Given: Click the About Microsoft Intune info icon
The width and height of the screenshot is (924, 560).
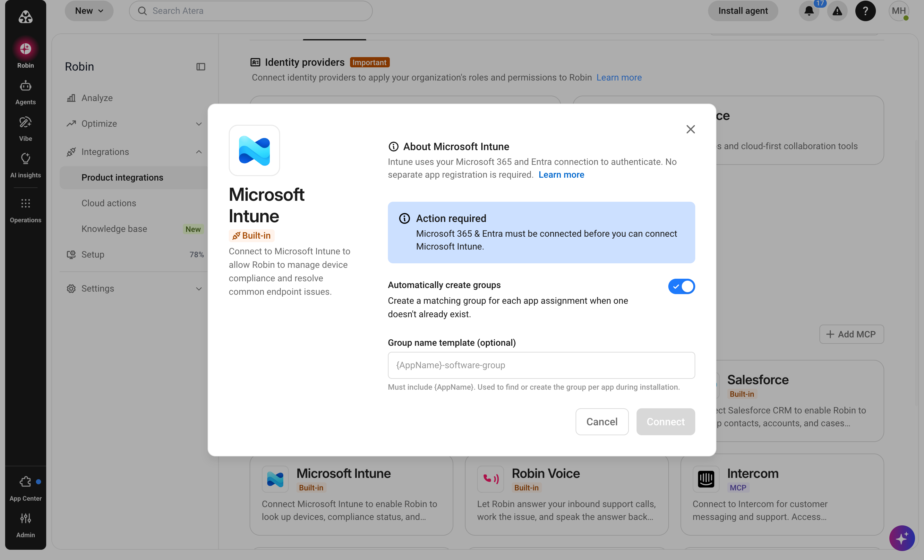Looking at the screenshot, I should (x=393, y=147).
